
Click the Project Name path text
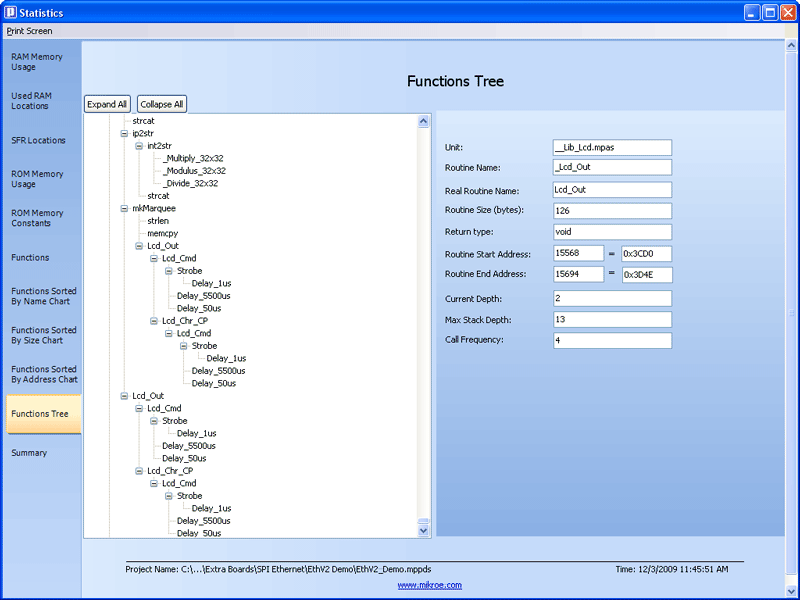pyautogui.click(x=279, y=569)
